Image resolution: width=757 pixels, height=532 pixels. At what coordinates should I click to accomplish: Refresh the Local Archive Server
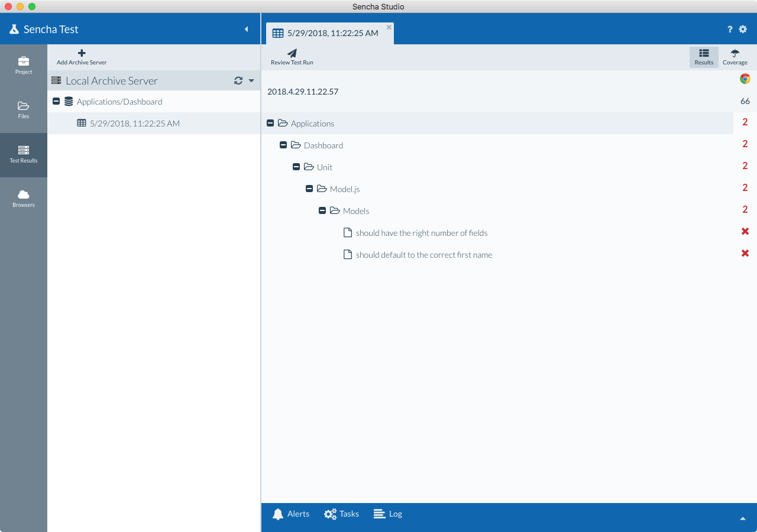[x=238, y=81]
